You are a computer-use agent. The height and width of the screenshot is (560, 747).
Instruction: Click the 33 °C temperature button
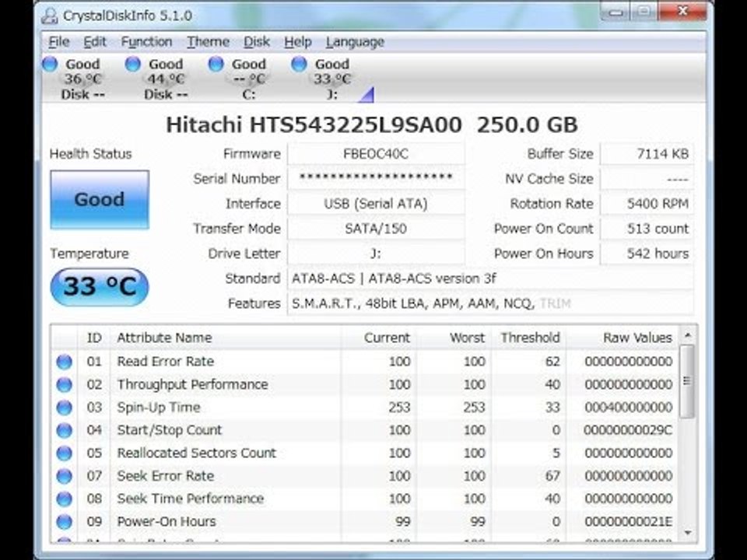click(x=100, y=287)
